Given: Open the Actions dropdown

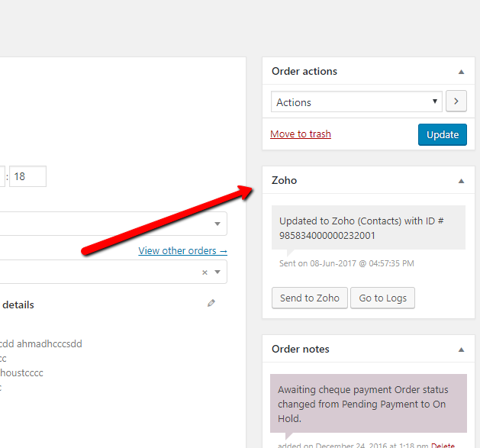Looking at the screenshot, I should click(x=356, y=102).
